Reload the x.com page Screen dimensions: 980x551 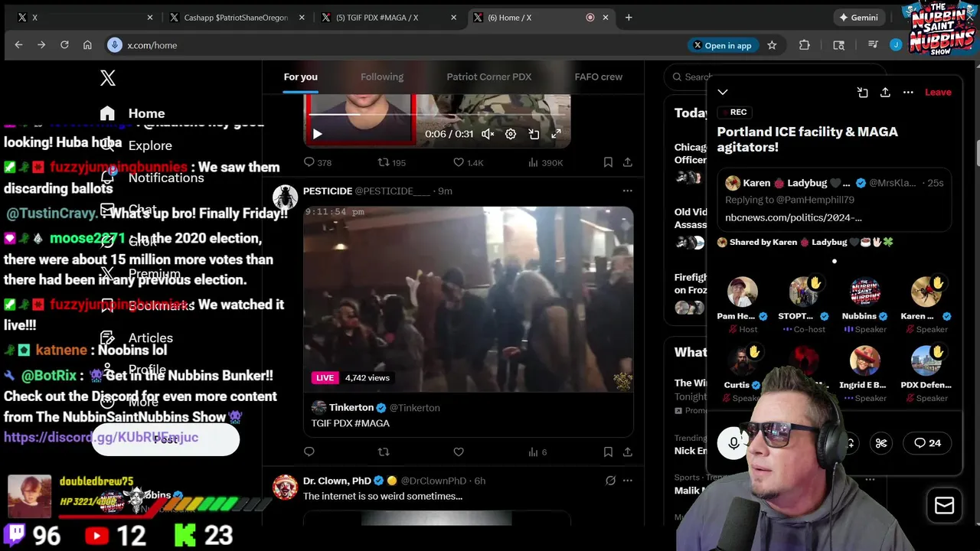click(x=64, y=45)
